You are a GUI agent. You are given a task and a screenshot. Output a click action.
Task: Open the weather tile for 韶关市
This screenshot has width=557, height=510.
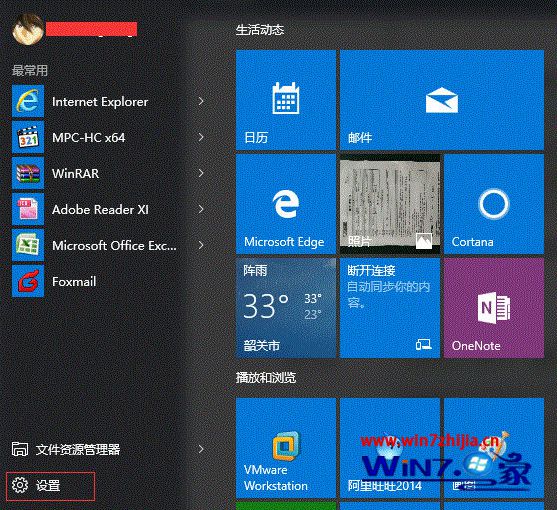pos(286,308)
